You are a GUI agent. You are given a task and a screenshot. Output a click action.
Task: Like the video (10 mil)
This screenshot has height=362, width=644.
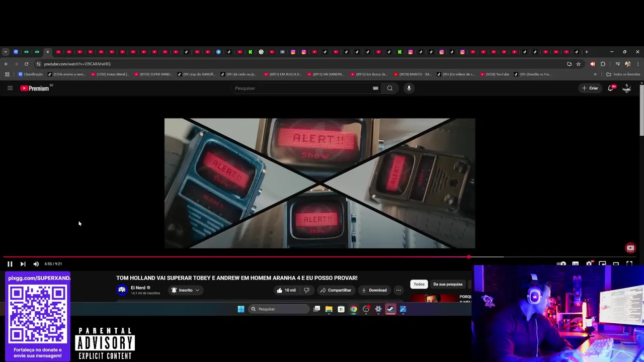[x=286, y=290]
